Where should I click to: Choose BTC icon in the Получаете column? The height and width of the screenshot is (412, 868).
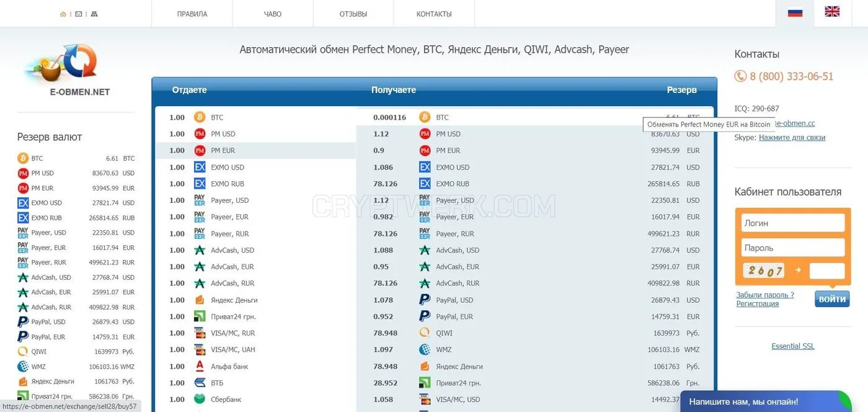[425, 117]
